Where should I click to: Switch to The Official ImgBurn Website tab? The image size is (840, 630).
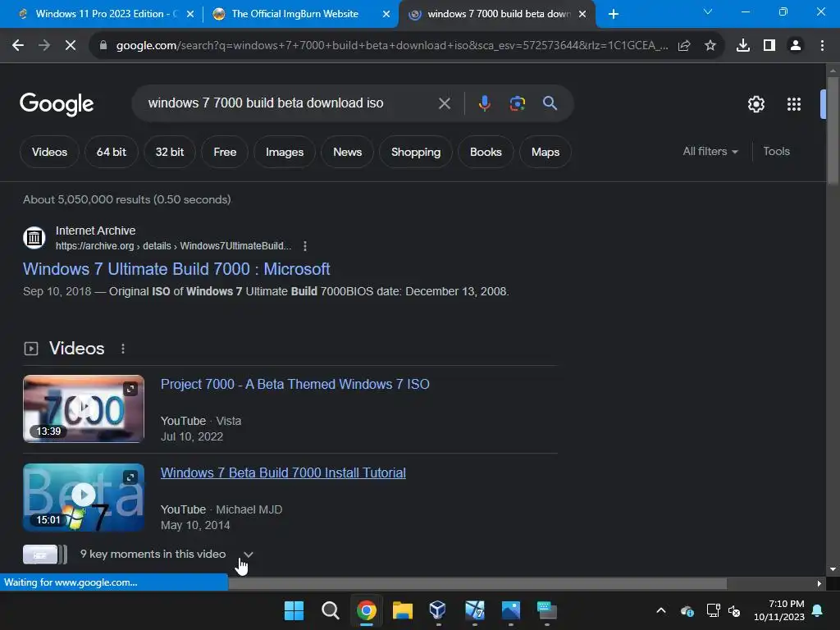click(294, 14)
